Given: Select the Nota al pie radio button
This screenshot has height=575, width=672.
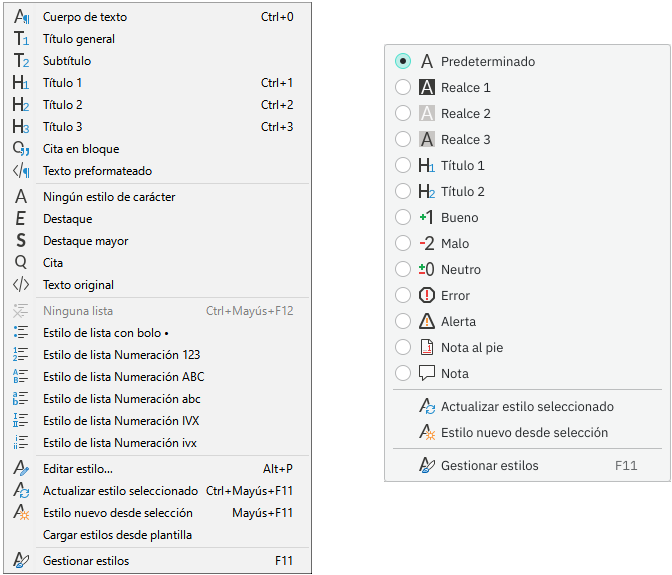Looking at the screenshot, I should pos(403,347).
